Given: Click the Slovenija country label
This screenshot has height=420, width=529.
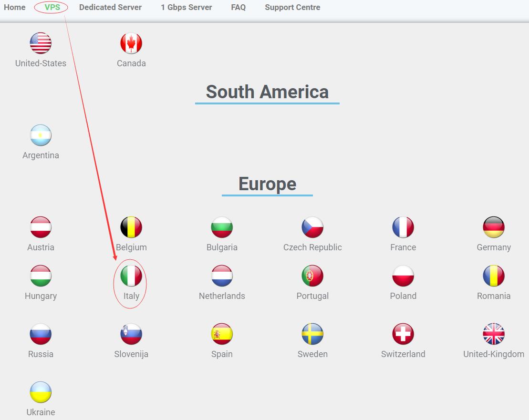Looking at the screenshot, I should point(131,354).
